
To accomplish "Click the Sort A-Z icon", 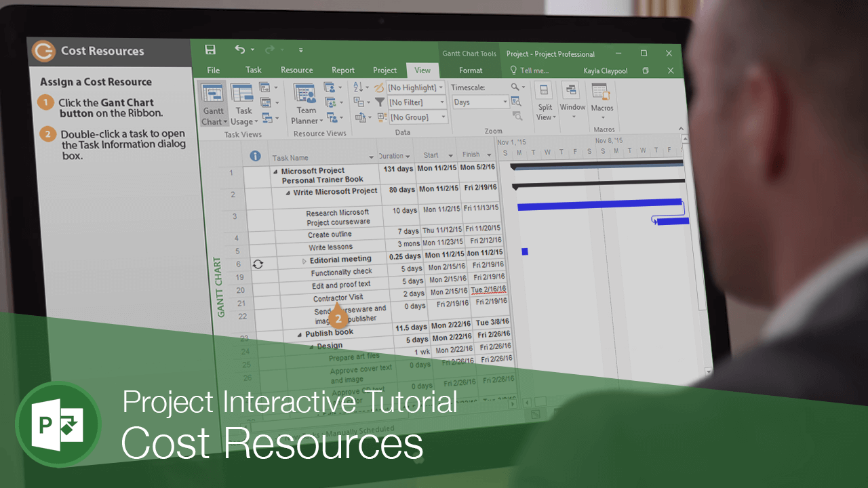I will click(x=359, y=87).
